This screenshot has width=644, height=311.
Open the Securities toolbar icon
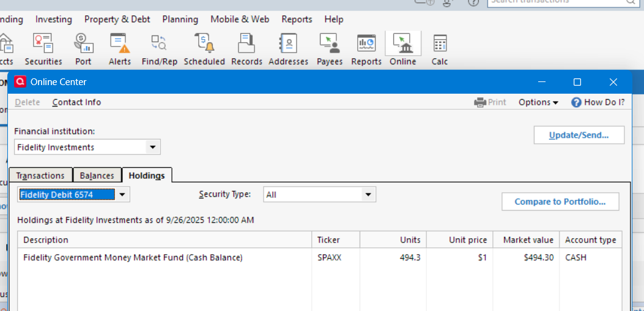(43, 50)
